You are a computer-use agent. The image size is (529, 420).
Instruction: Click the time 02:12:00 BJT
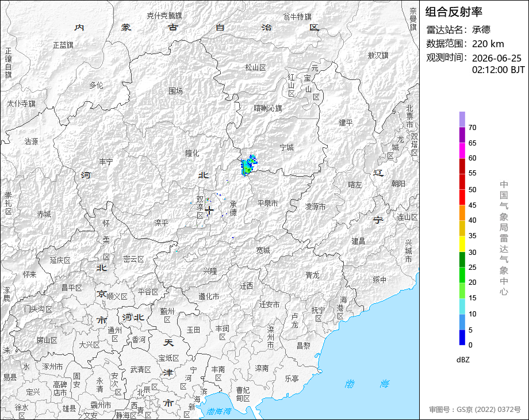coord(499,70)
